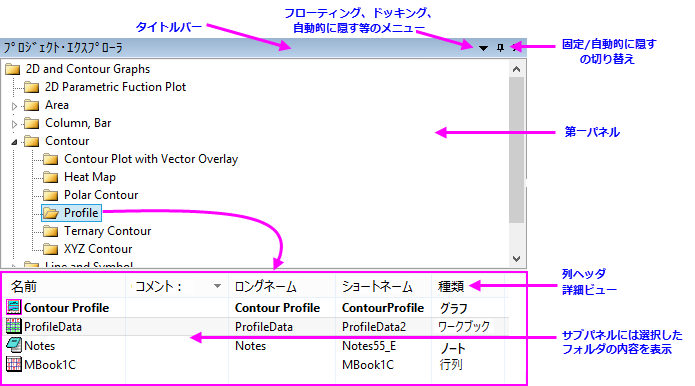Click the コメント column header label
This screenshot has height=386, width=695.
pos(158,287)
